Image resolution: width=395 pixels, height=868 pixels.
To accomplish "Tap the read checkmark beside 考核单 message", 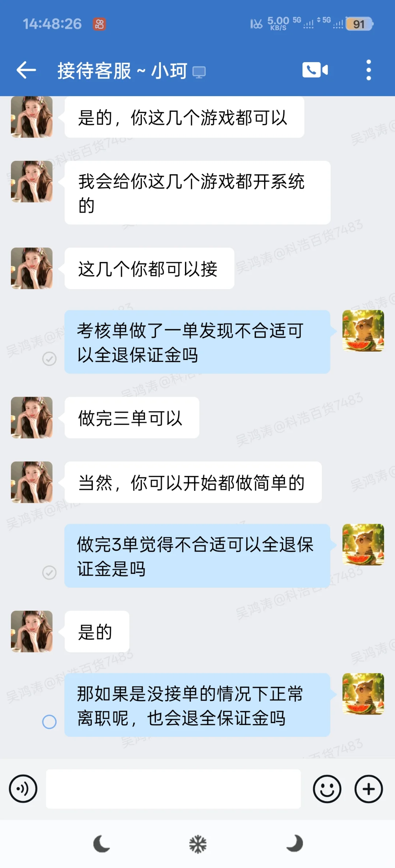I will point(49,359).
